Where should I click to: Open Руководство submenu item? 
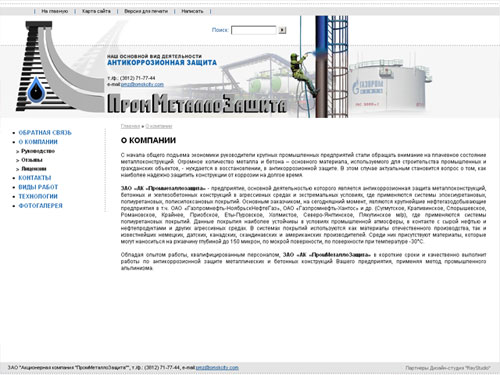click(x=38, y=151)
